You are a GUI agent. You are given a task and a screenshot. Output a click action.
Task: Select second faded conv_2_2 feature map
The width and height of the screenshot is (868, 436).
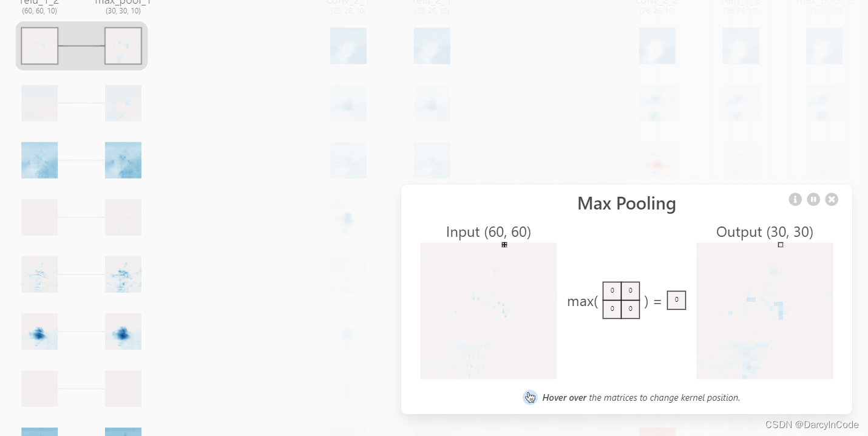coord(657,103)
